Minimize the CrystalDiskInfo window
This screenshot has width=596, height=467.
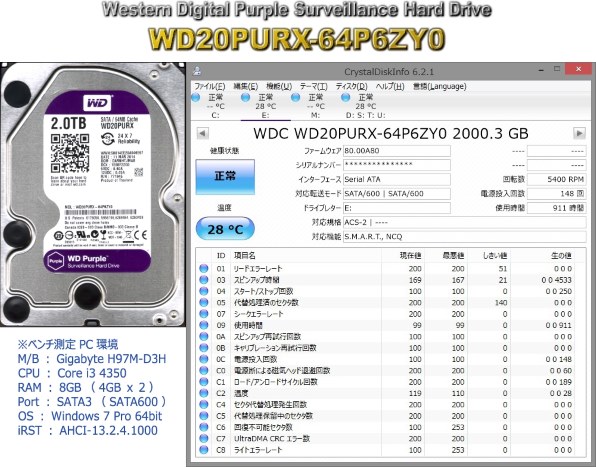point(541,70)
